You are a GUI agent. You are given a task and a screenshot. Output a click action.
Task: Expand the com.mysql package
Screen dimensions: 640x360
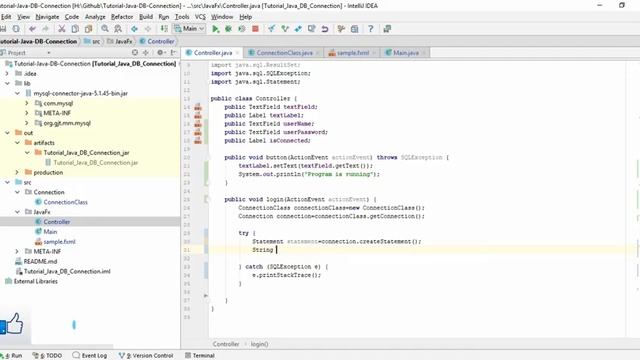click(x=27, y=103)
